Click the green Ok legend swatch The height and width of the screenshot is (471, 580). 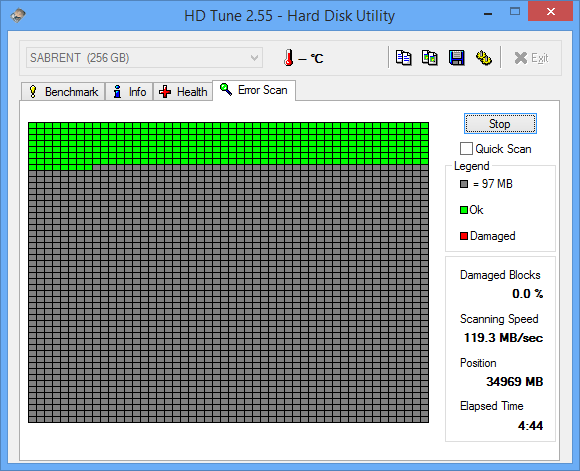click(463, 210)
